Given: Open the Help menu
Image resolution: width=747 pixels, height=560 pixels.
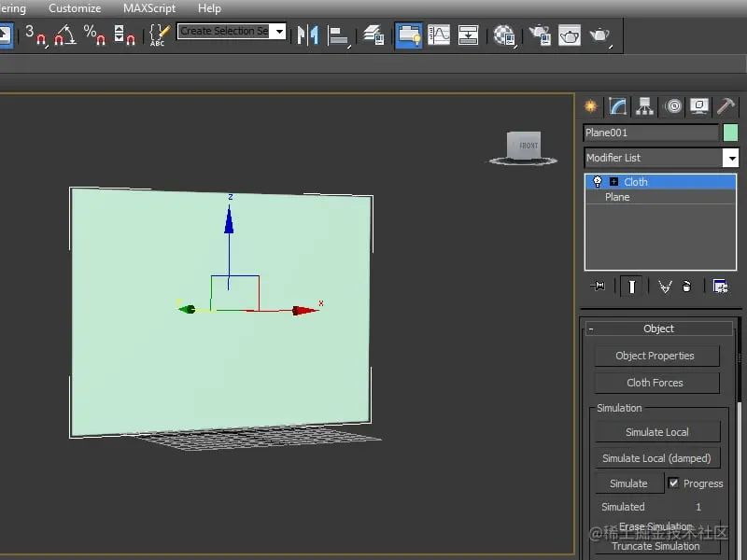Looking at the screenshot, I should click(209, 8).
